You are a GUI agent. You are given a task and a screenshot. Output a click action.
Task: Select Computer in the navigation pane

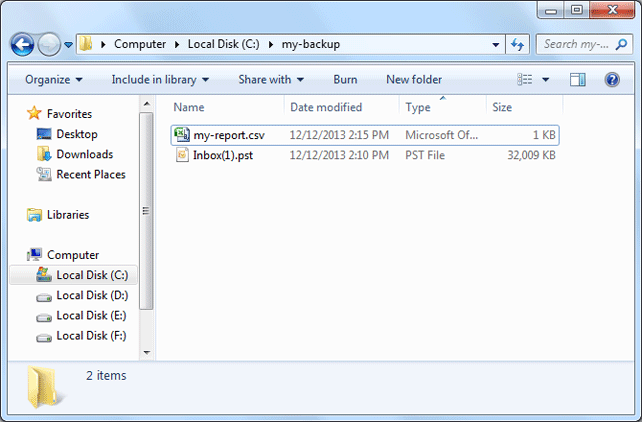click(73, 255)
